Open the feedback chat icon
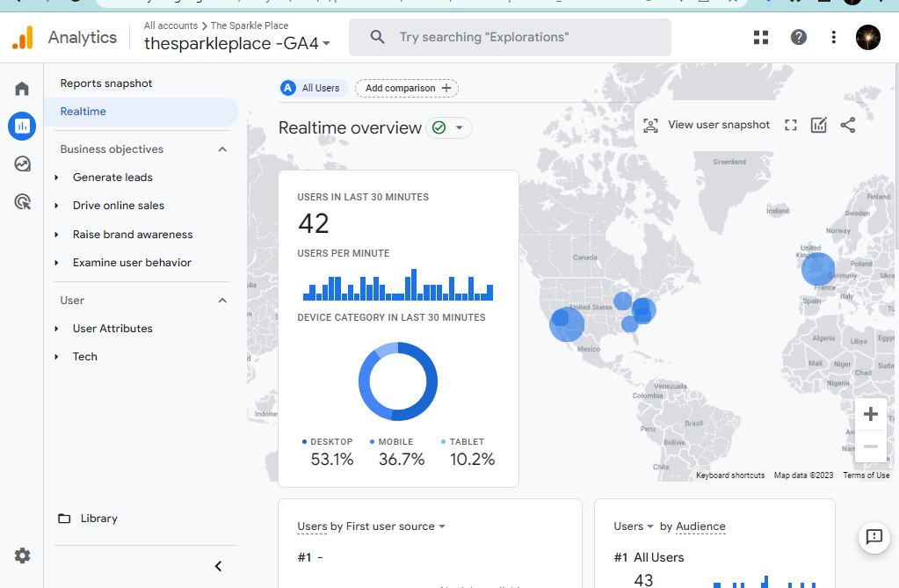899x588 pixels. tap(874, 537)
